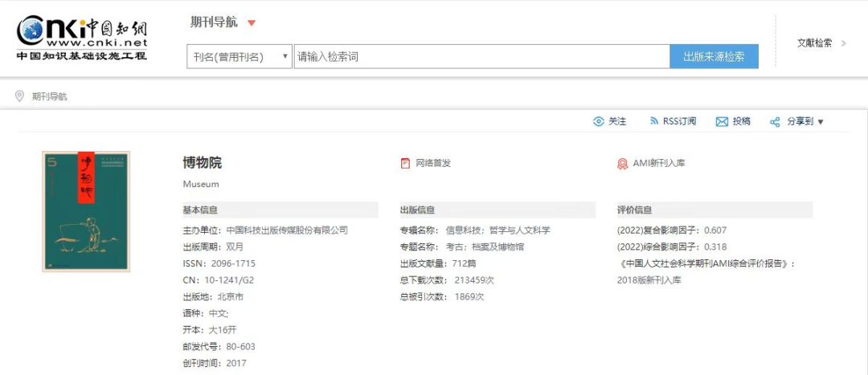Click the ISSN 2096-1715 value
The image size is (868, 375).
(x=234, y=263)
